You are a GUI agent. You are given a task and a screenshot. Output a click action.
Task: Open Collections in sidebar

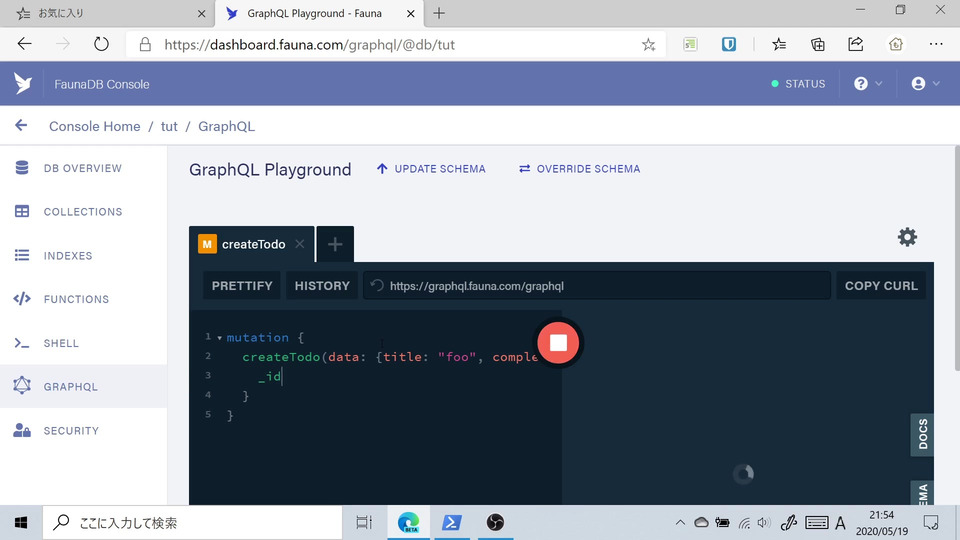point(83,212)
